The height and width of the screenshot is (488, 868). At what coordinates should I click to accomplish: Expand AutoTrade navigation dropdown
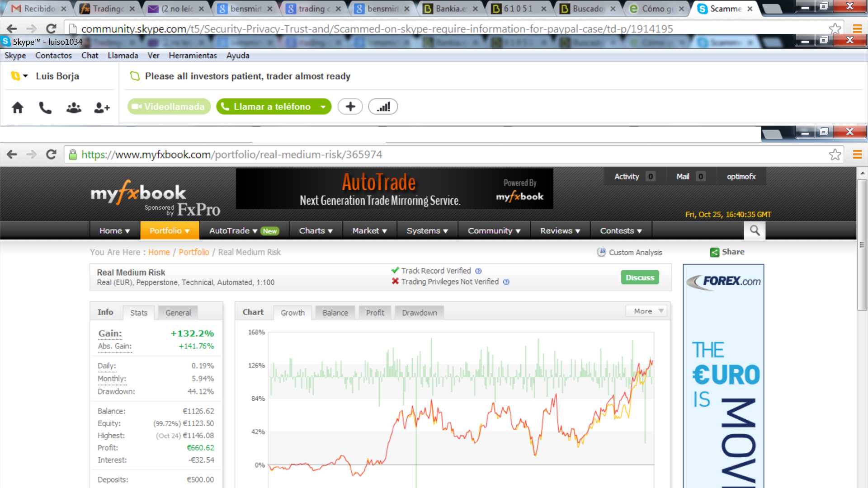[x=244, y=230]
